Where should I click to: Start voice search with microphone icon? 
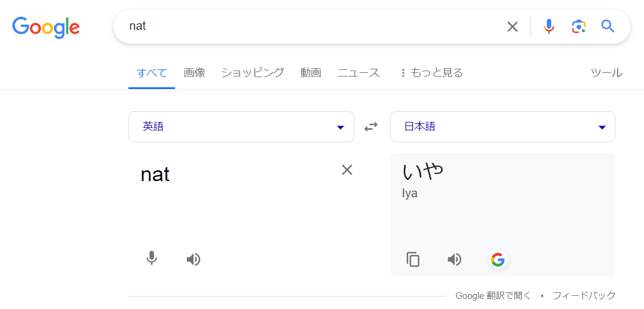[x=548, y=27]
